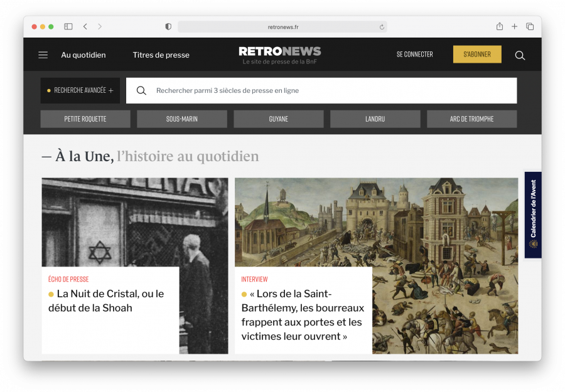565x392 pixels.
Task: Reload the page with the refresh icon
Action: tap(382, 27)
